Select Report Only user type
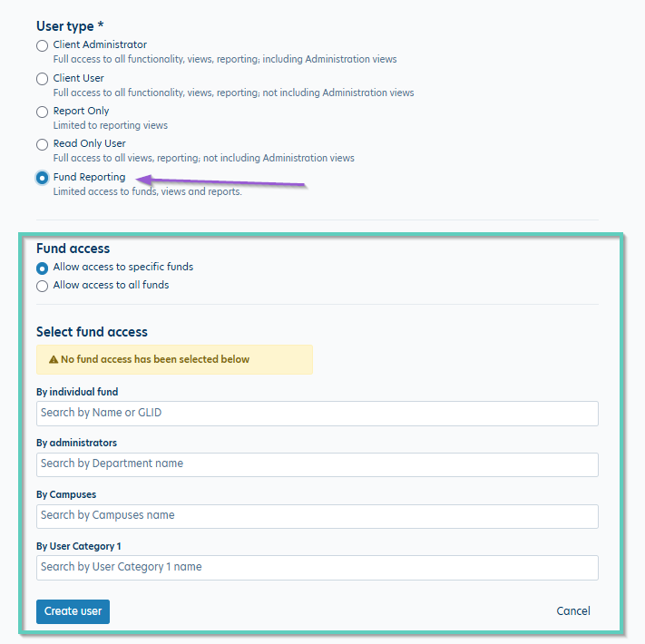 tap(43, 112)
